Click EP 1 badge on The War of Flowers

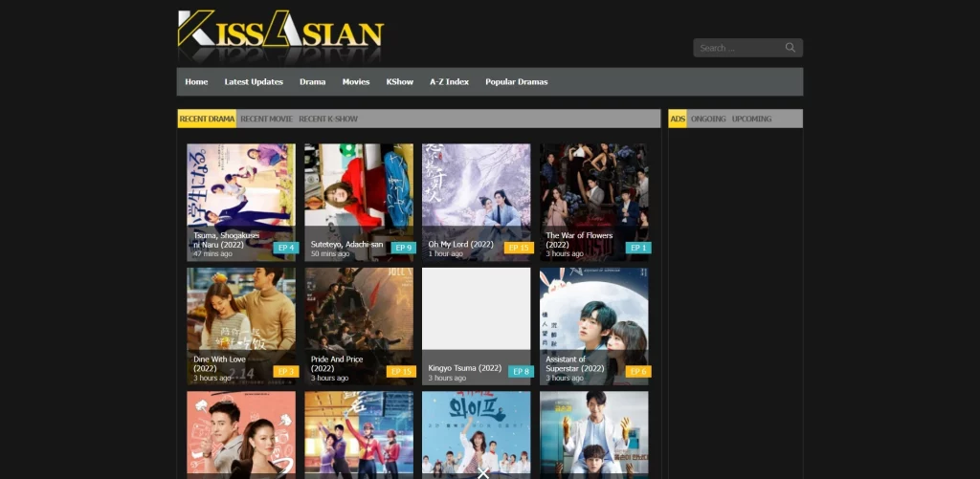click(638, 248)
